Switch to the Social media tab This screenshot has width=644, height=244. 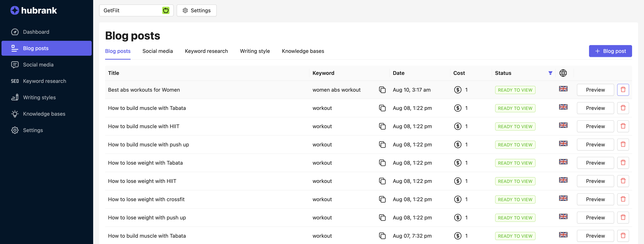(x=157, y=51)
